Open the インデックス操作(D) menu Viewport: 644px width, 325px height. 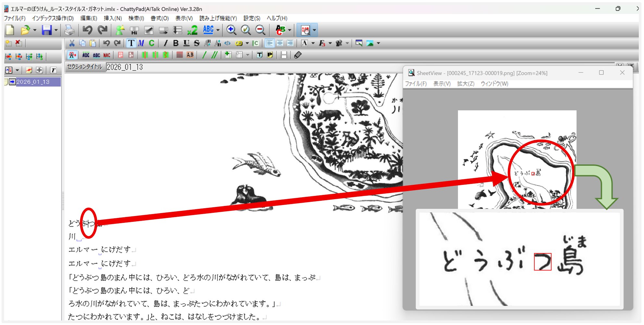pos(53,18)
